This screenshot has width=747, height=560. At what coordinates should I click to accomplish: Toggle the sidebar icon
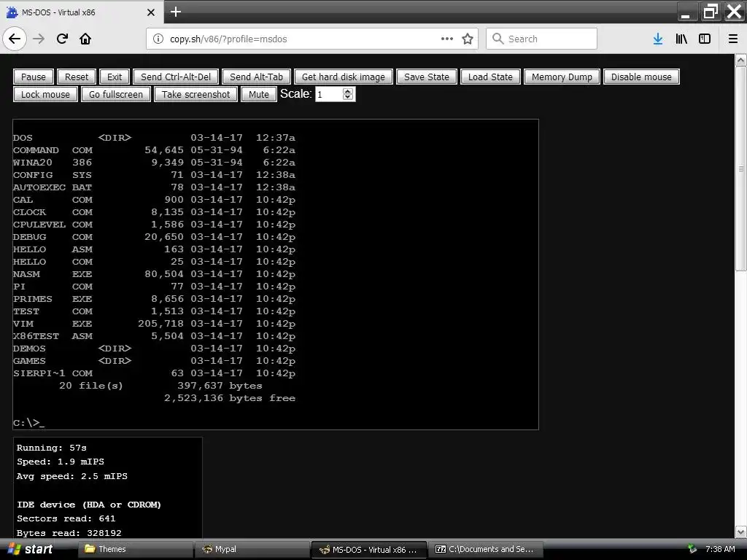pos(705,39)
